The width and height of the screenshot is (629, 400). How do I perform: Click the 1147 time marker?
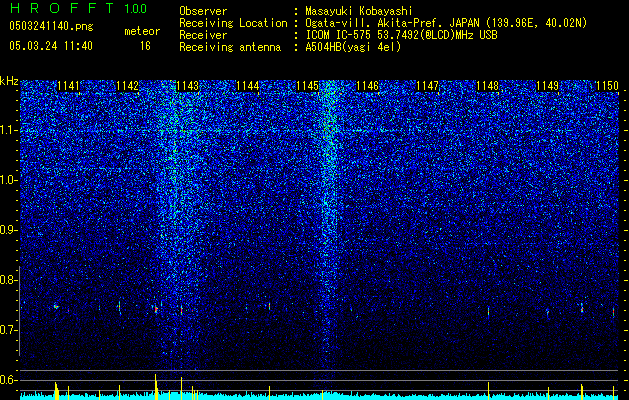click(x=428, y=86)
